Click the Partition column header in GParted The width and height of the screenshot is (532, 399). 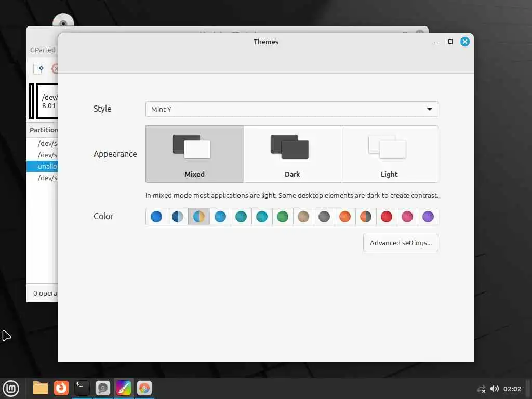coord(44,130)
